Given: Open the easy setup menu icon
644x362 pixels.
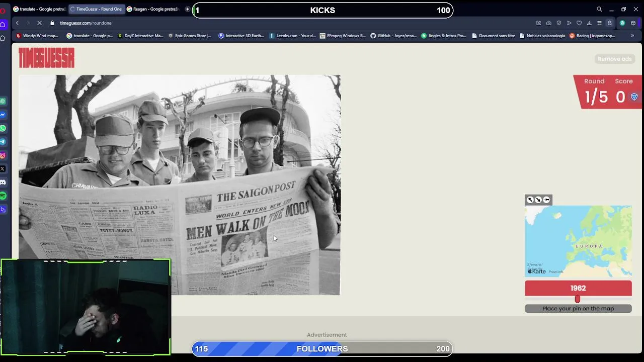Looking at the screenshot, I should [x=599, y=23].
